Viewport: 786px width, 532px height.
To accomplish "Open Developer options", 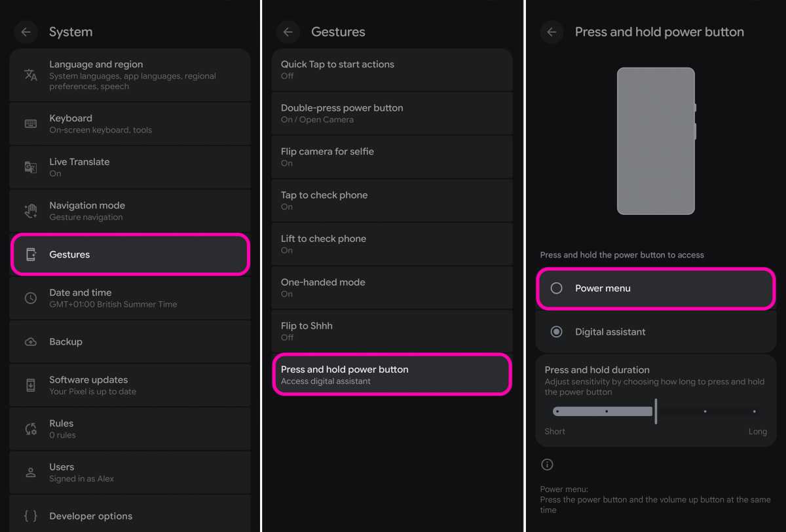I will [130, 516].
